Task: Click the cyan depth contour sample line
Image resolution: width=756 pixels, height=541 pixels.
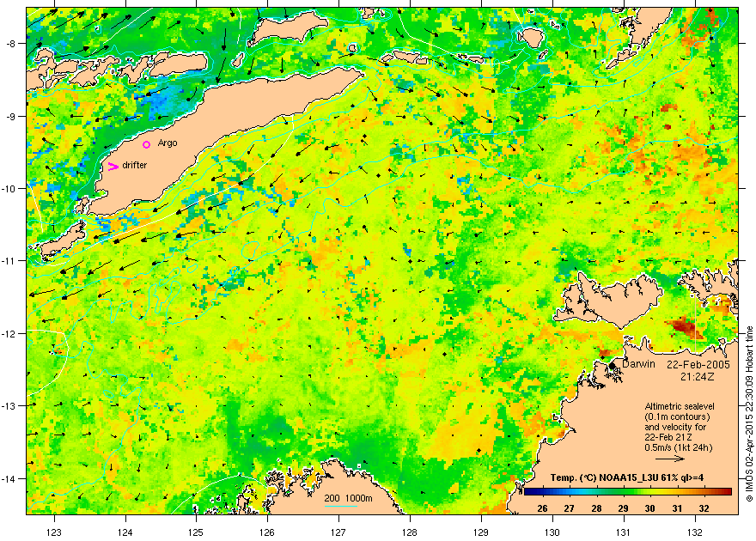Action: [x=340, y=507]
